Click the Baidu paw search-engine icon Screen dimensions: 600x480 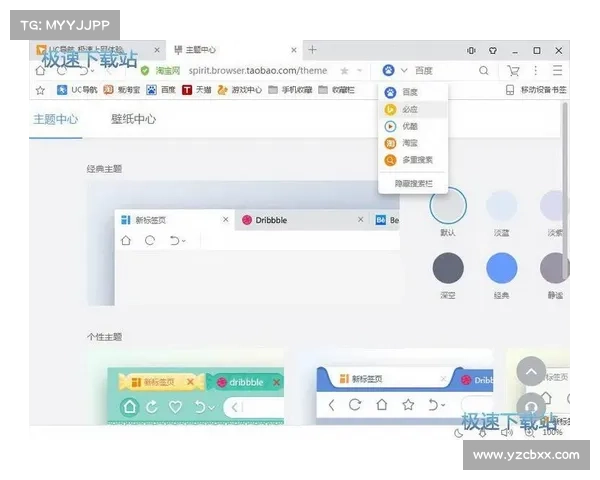388,70
